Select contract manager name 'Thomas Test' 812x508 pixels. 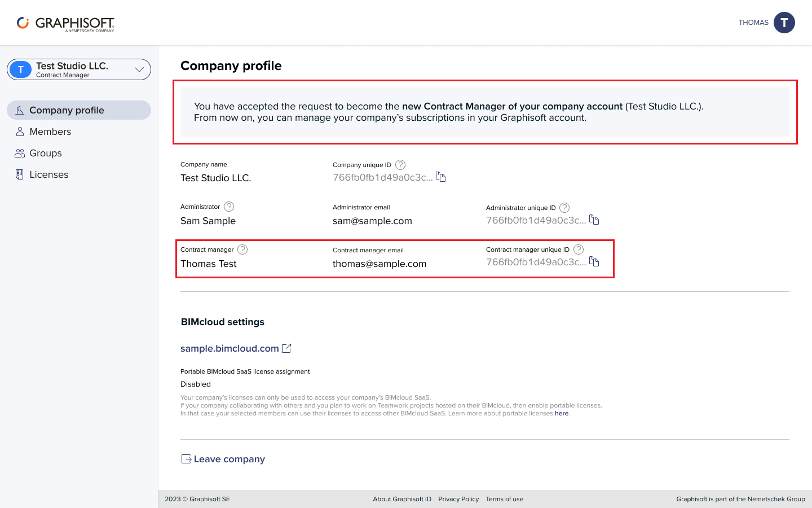[209, 264]
